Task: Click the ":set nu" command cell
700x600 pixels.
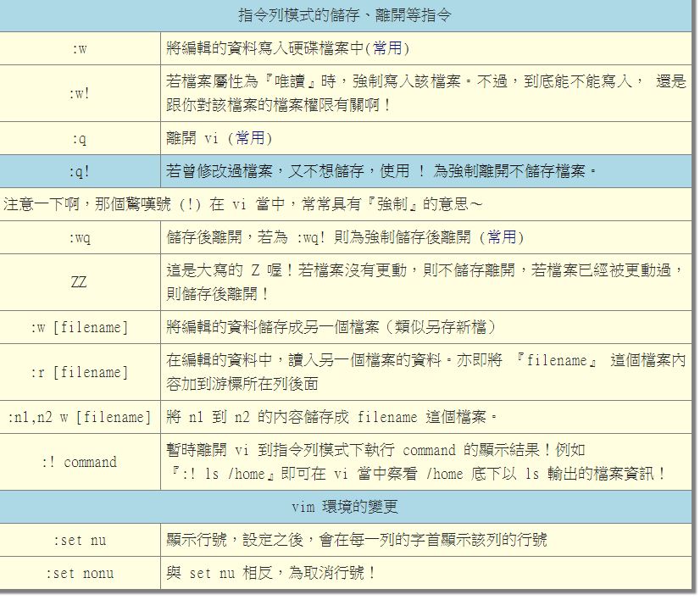Action: pyautogui.click(x=80, y=540)
